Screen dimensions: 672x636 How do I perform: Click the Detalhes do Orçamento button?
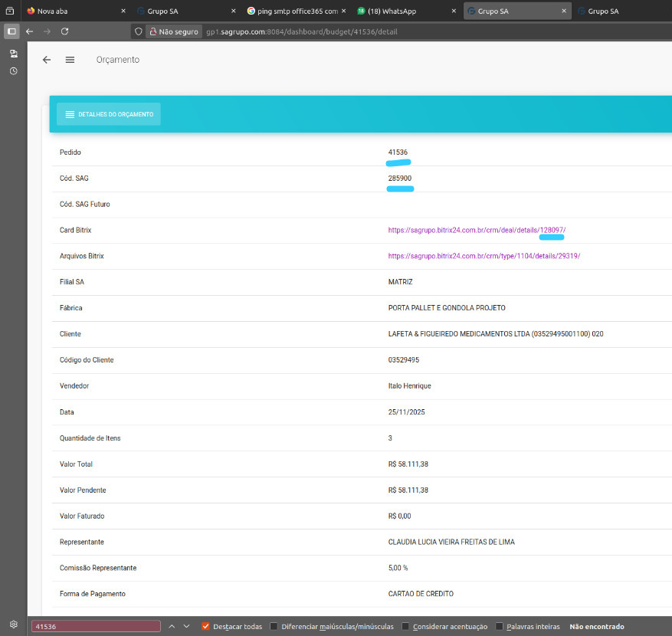click(109, 114)
